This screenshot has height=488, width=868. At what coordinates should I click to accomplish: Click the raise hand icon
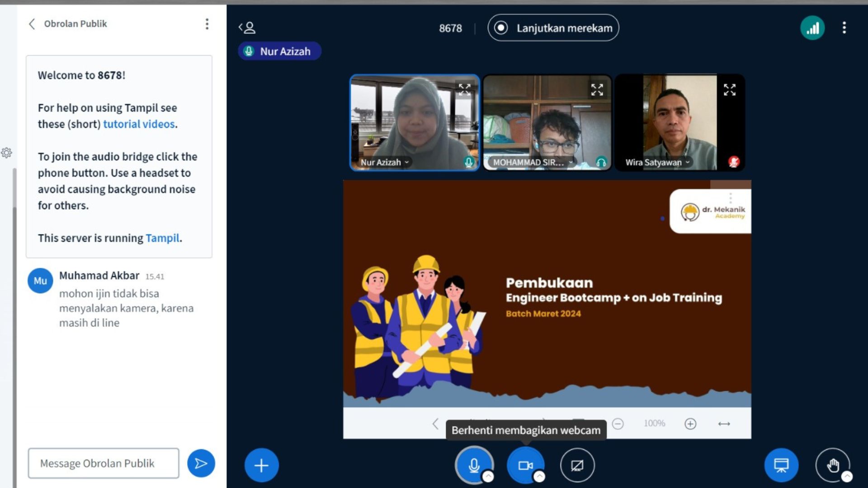(x=832, y=465)
